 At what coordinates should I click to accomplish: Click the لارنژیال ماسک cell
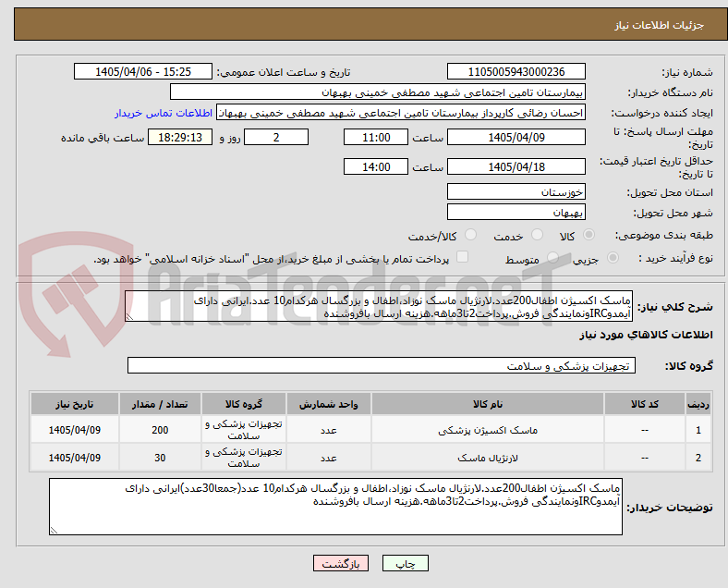coord(488,458)
